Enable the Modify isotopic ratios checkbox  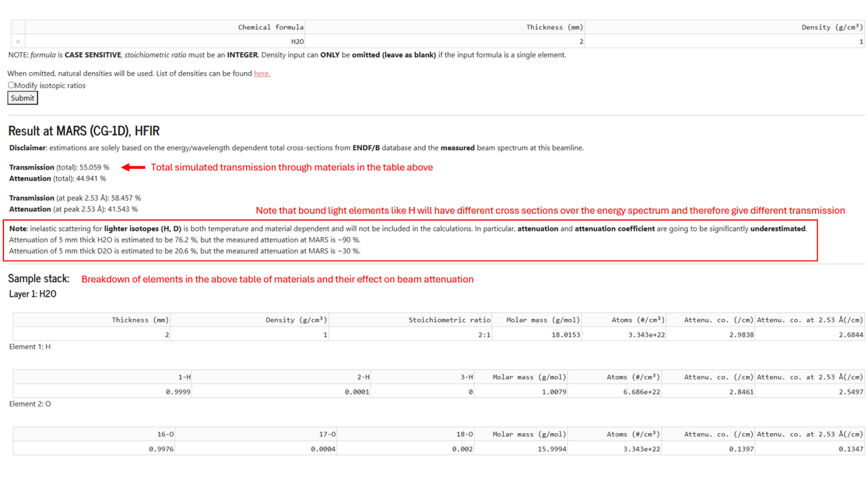click(x=12, y=86)
